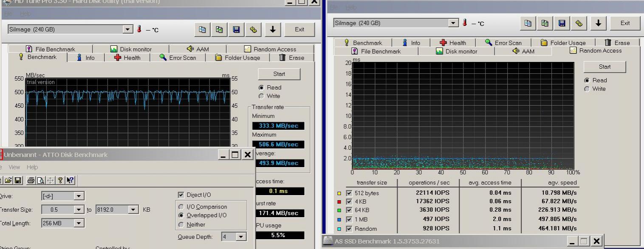About question mark icon in ATTO toolbar

click(x=61, y=180)
